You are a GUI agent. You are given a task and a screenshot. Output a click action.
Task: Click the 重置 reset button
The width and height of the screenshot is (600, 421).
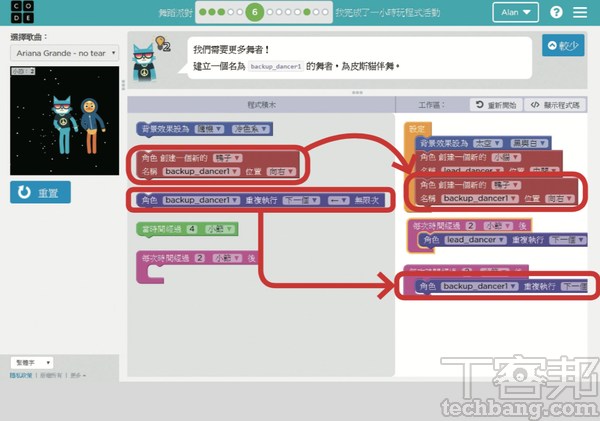[40, 192]
